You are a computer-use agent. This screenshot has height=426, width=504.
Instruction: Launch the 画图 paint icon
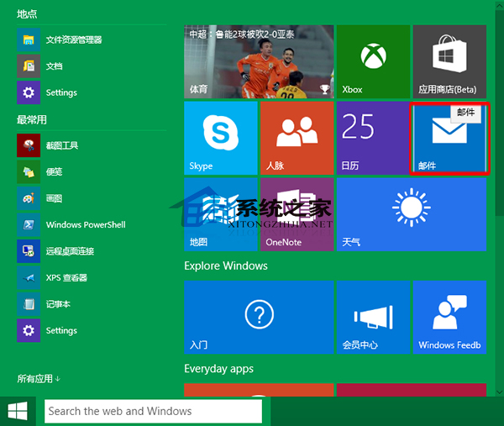tap(29, 198)
